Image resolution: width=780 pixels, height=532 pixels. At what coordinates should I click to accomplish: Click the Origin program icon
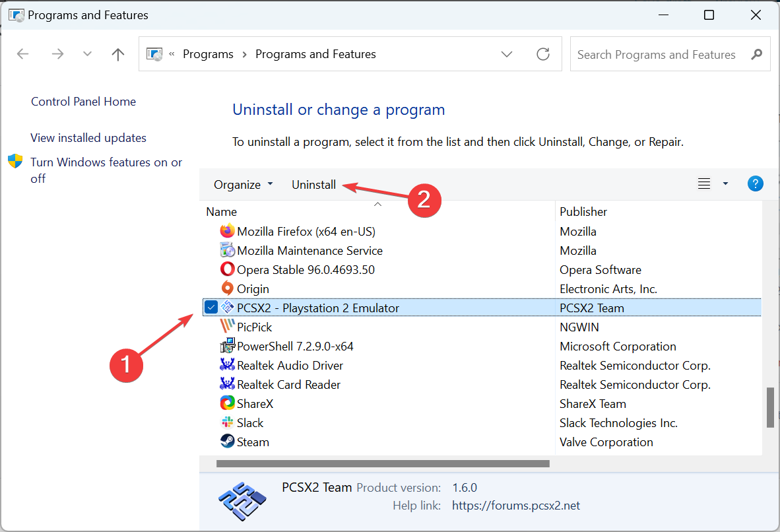(x=227, y=288)
